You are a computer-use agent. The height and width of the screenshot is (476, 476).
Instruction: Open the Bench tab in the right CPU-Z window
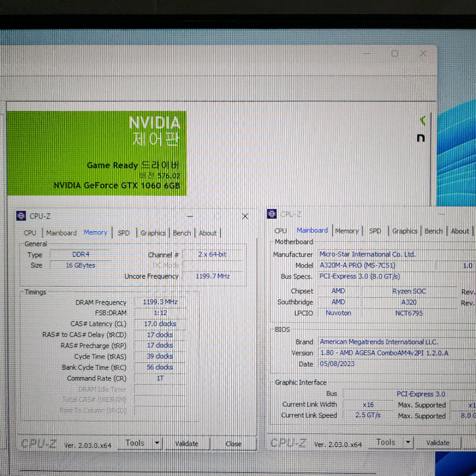click(x=433, y=231)
